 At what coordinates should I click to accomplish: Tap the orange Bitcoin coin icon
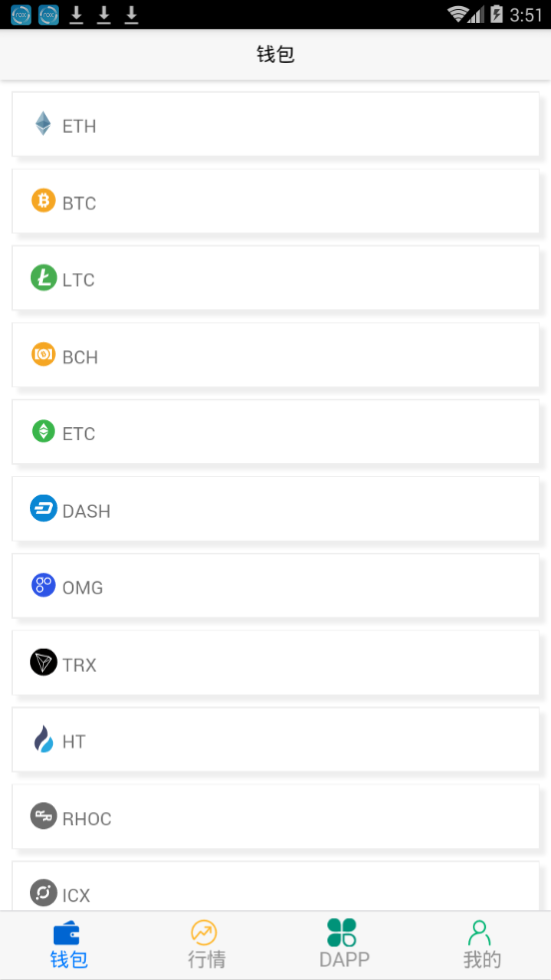coord(43,201)
